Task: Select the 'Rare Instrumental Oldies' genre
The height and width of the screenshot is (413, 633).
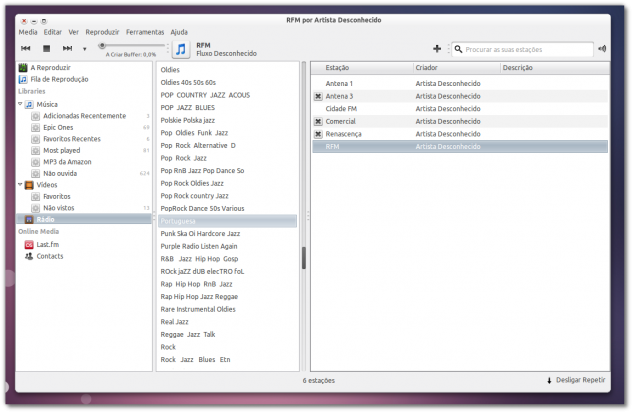Action: [198, 309]
